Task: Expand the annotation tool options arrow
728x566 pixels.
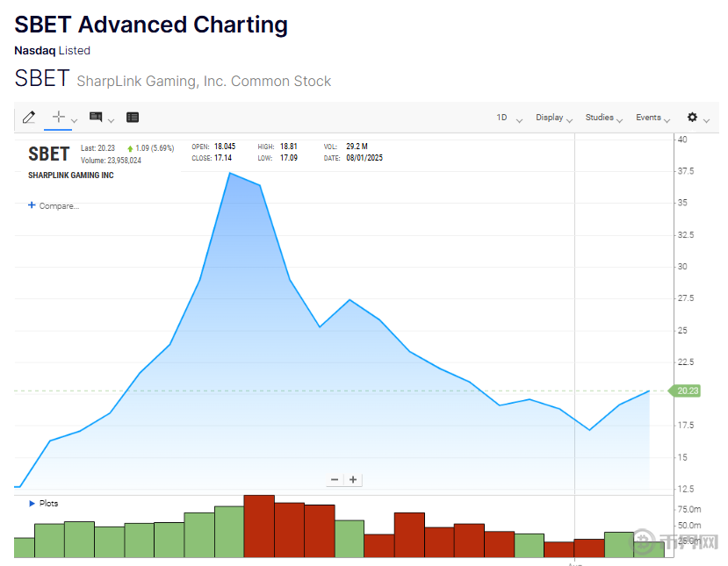Action: point(112,120)
